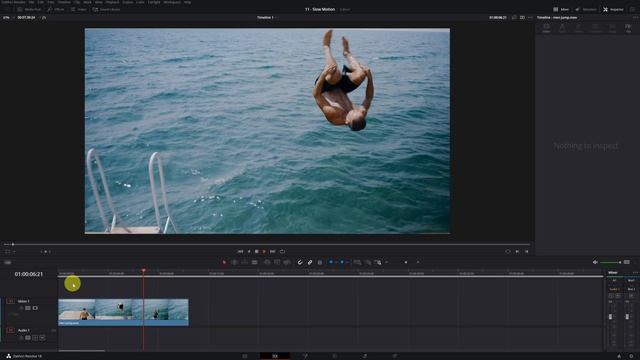This screenshot has height=360, width=640.
Task: Toggle the Metadata panel button
Action: click(586, 9)
